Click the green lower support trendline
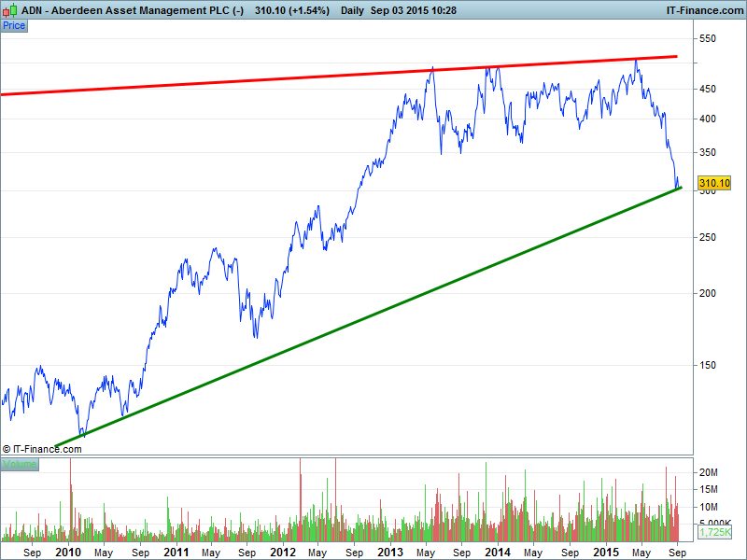This screenshot has height=560, width=747. tap(373, 312)
